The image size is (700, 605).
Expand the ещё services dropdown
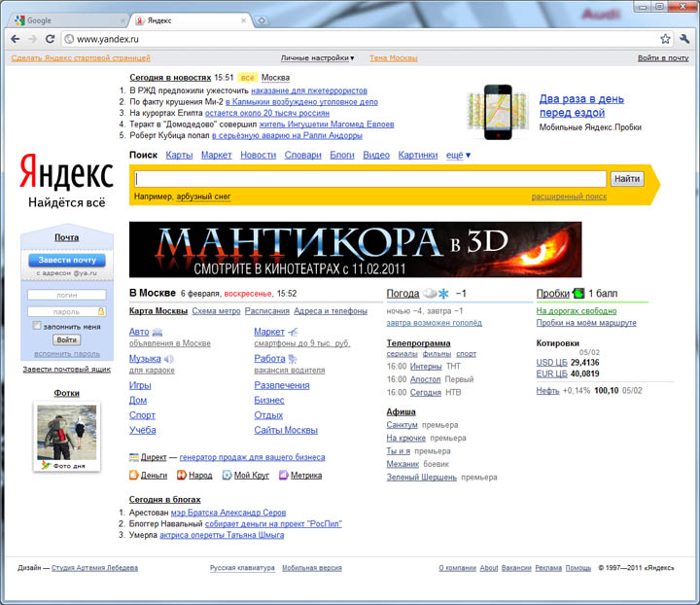458,155
